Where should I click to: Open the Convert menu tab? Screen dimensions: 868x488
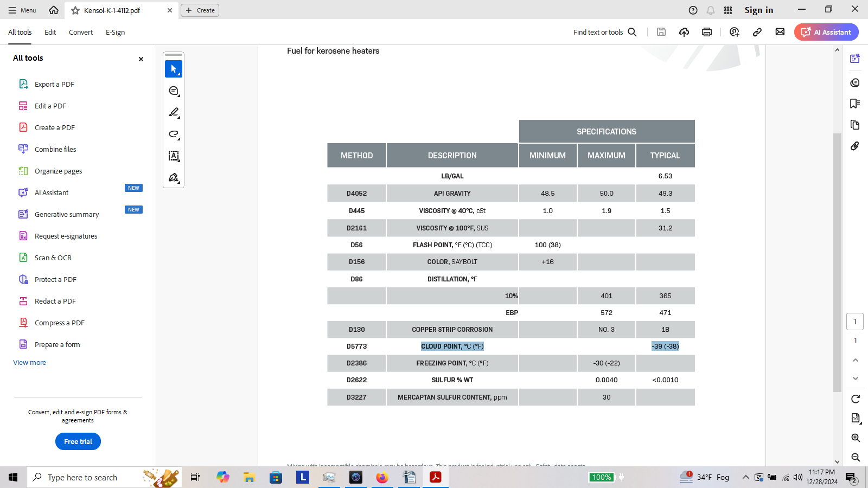[x=81, y=33]
